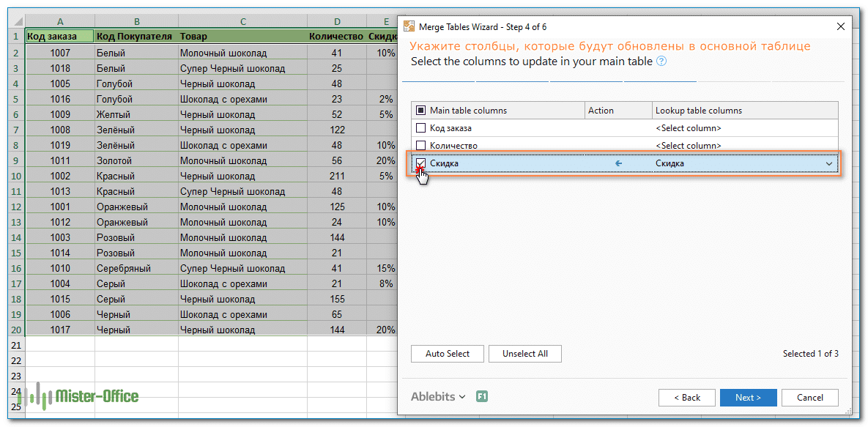868x427 pixels.
Task: Close the Merge Tables Wizard dialog
Action: click(840, 26)
